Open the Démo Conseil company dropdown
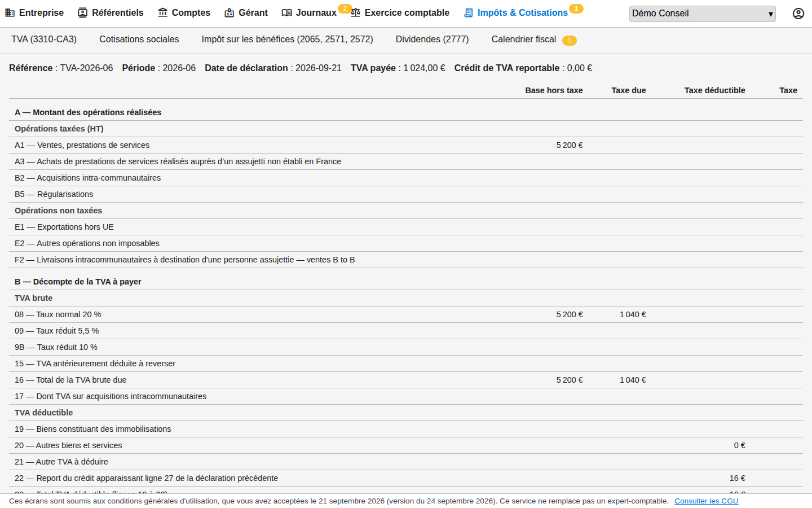Screen dimensions: 812x508 coord(703,14)
